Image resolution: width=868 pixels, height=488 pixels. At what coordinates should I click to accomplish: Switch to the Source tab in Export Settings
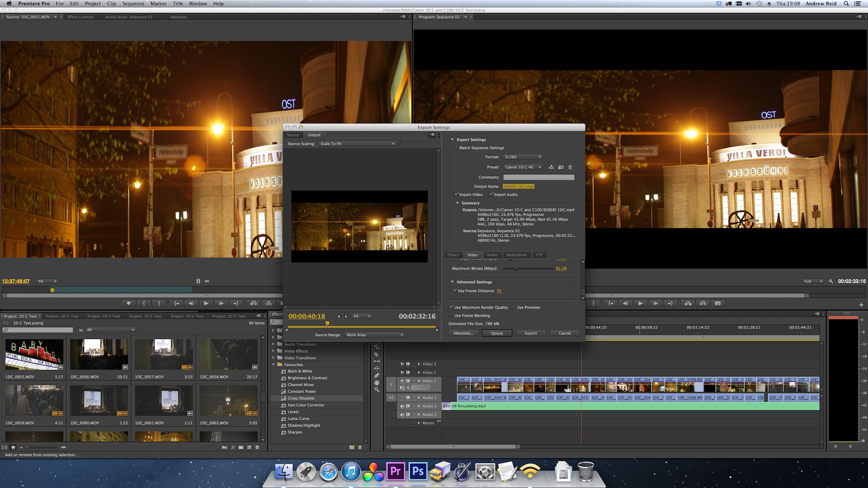(292, 135)
